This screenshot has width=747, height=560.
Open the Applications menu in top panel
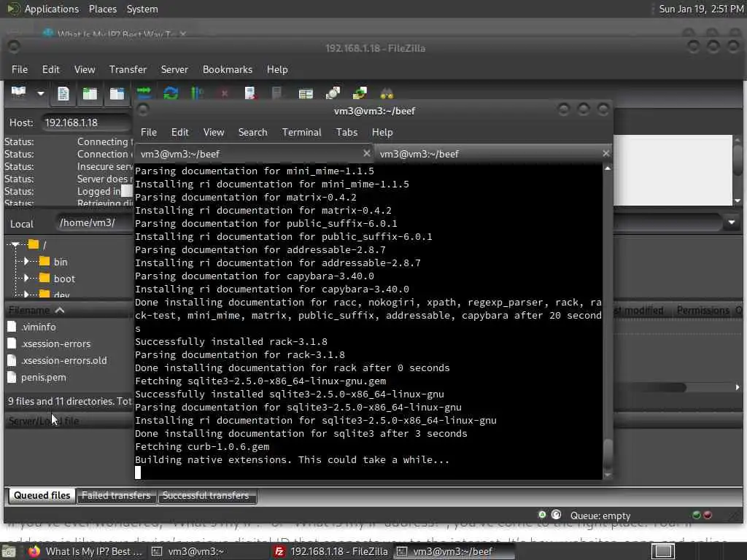point(52,9)
